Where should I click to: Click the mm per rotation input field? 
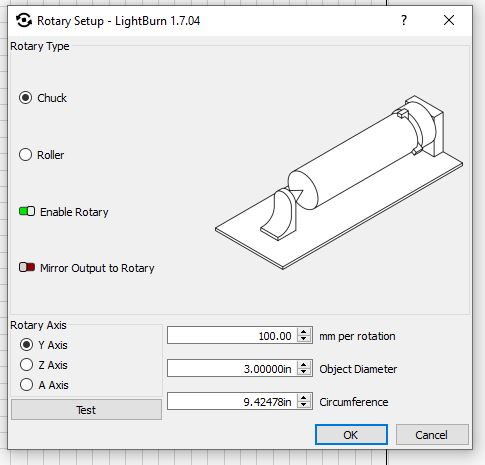pyautogui.click(x=232, y=335)
